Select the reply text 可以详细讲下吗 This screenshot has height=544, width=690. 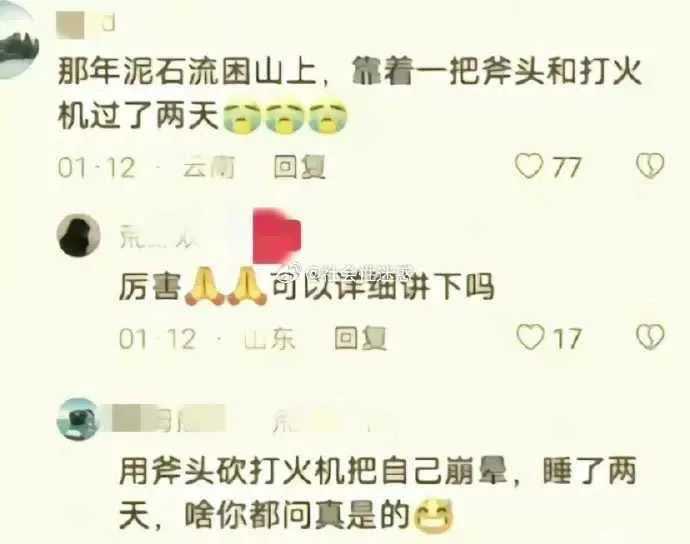382,287
